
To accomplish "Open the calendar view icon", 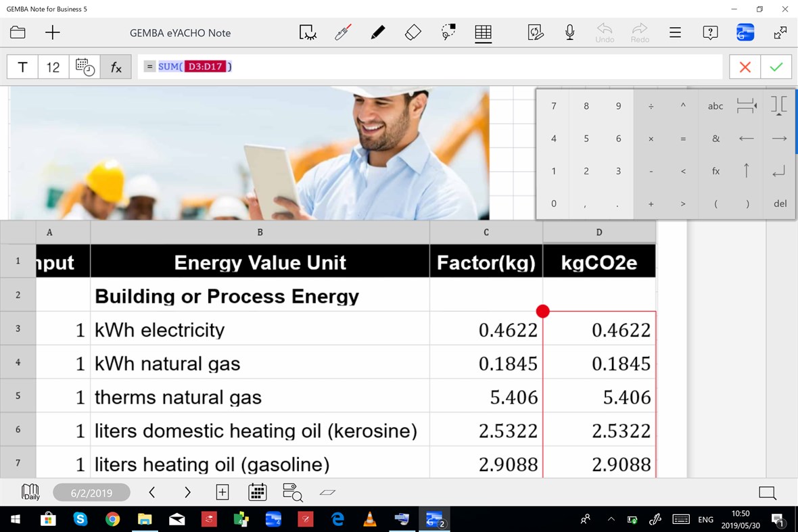I will (x=258, y=492).
